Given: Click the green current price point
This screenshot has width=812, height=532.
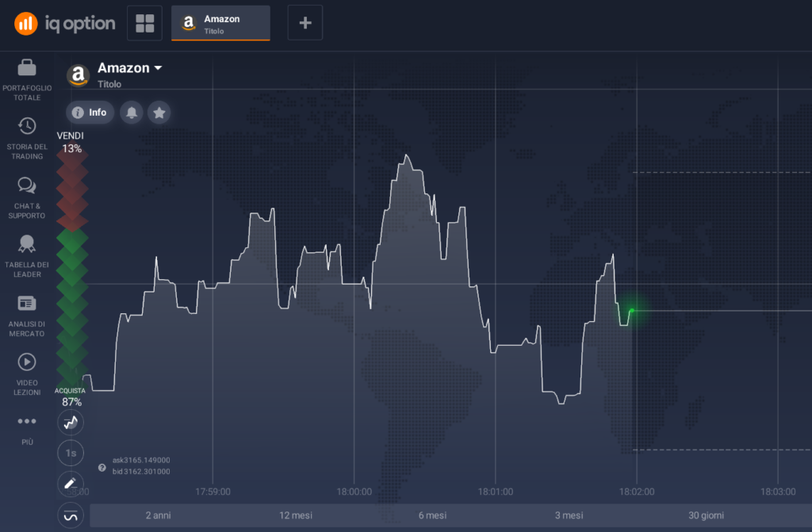Looking at the screenshot, I should pos(632,311).
